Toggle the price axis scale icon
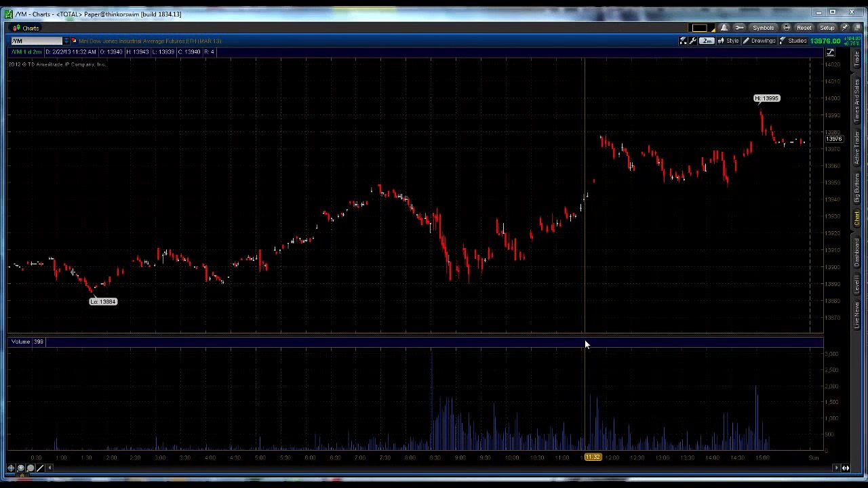This screenshot has width=868, height=488. pyautogui.click(x=830, y=53)
